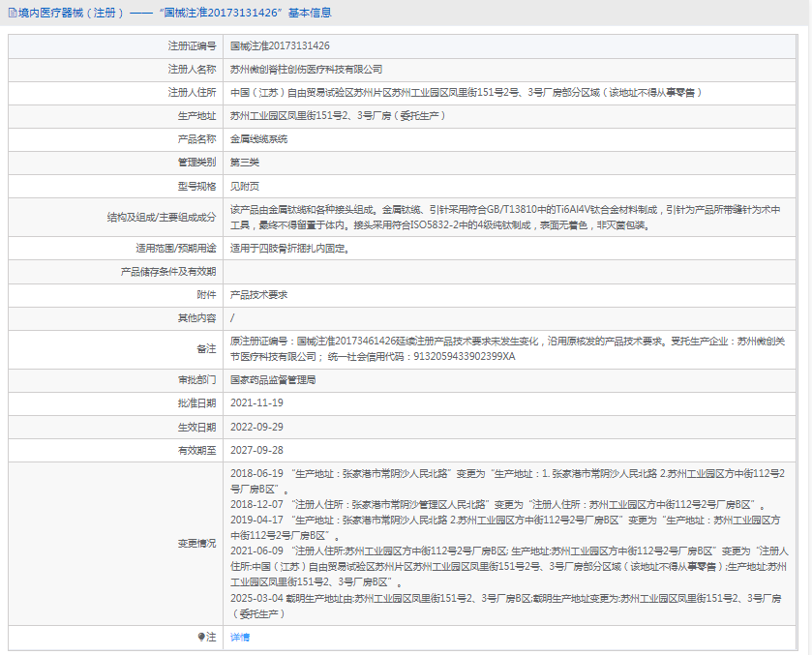Click the 审批部门 label
This screenshot has height=655, width=812.
(x=196, y=380)
